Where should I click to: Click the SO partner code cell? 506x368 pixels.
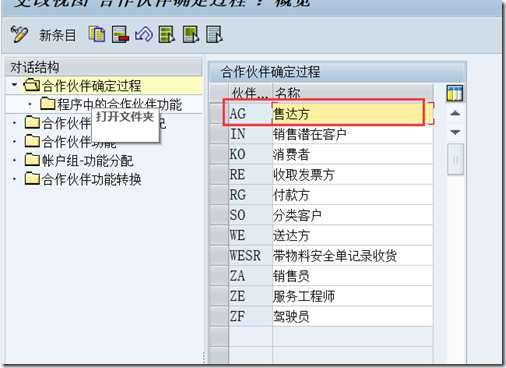point(250,216)
